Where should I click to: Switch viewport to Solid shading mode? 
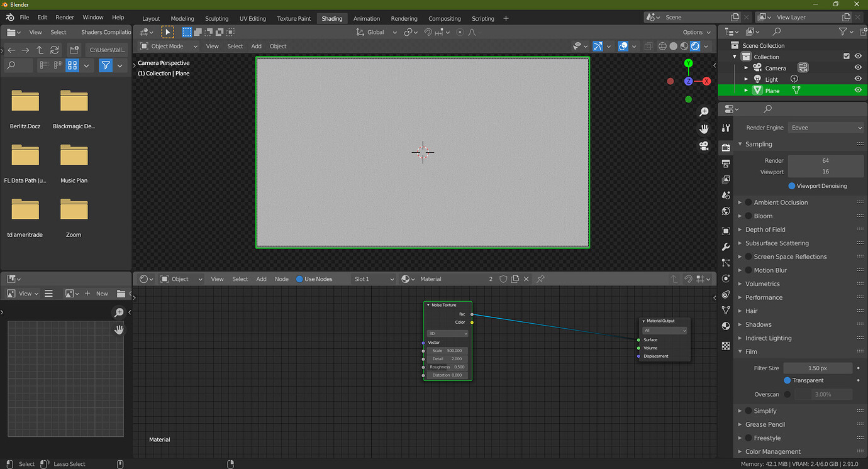click(673, 46)
